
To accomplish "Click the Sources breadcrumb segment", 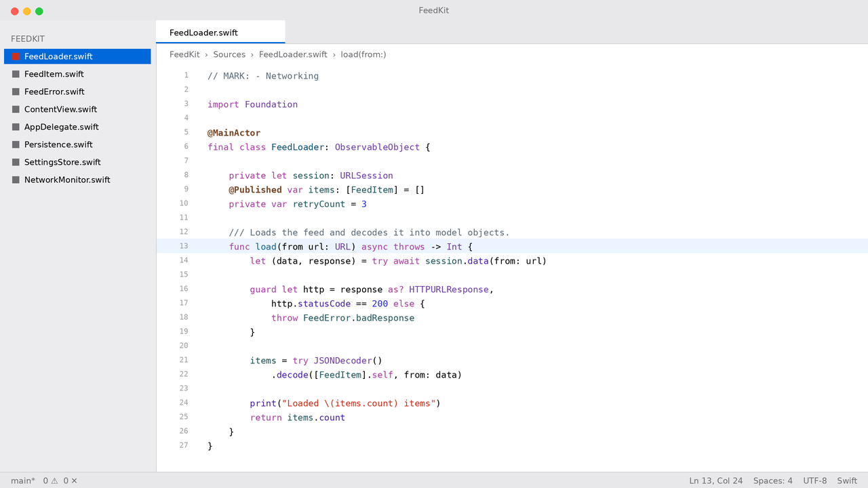I will point(229,54).
